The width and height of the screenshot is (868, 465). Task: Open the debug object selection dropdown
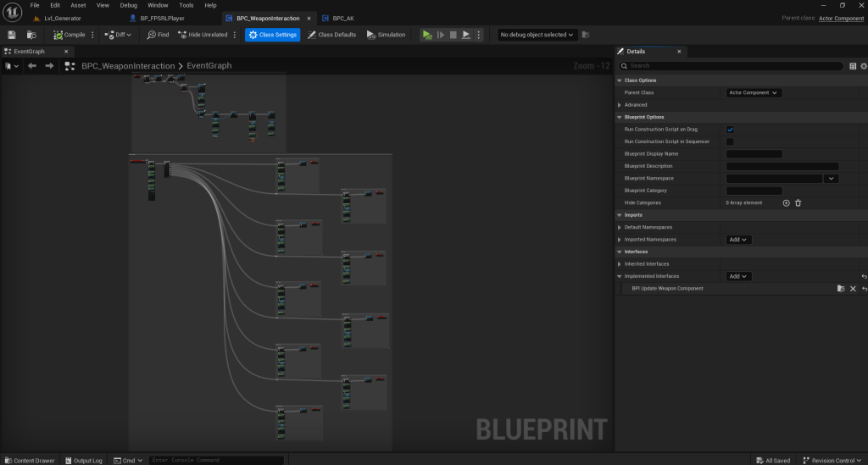537,35
